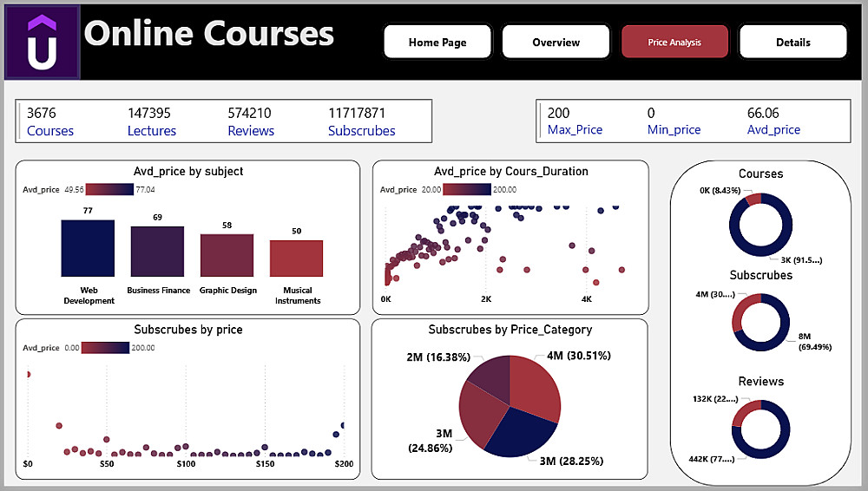The height and width of the screenshot is (491, 868).
Task: Click the Web Development bar
Action: (x=88, y=248)
